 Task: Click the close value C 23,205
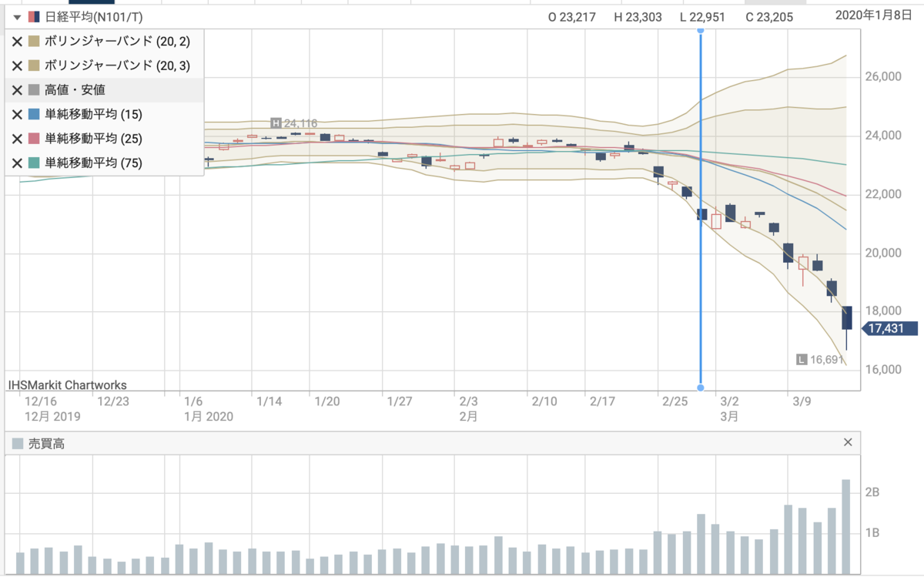click(x=768, y=17)
